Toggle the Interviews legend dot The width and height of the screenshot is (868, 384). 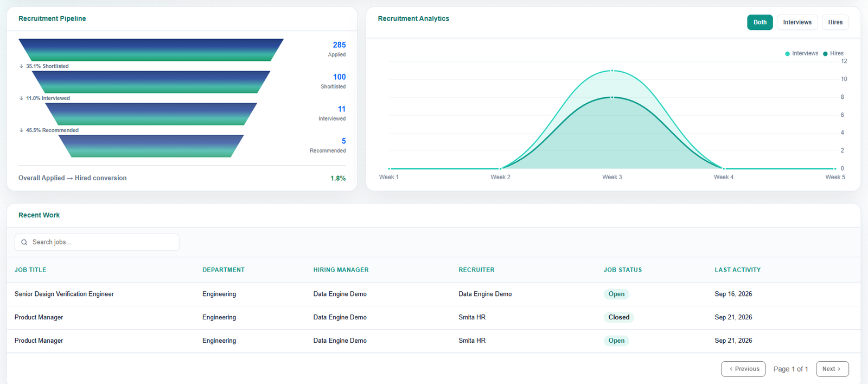(x=787, y=54)
